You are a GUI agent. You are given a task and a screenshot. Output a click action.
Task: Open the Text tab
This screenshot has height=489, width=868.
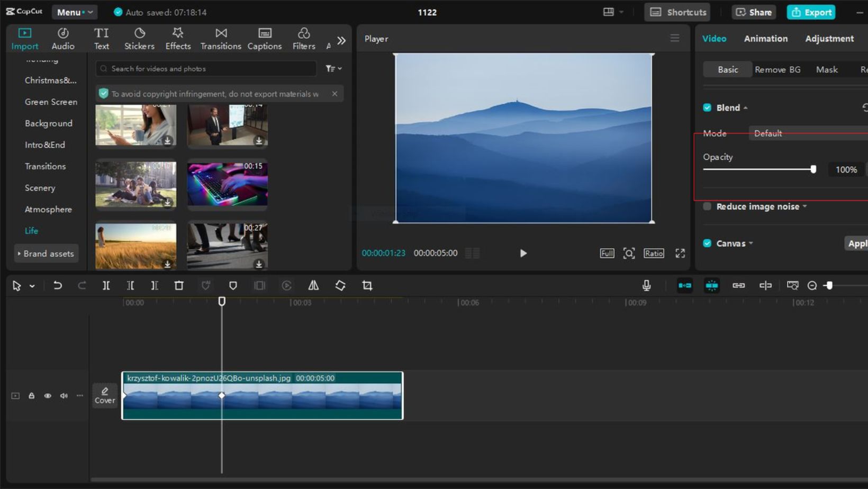coord(102,39)
